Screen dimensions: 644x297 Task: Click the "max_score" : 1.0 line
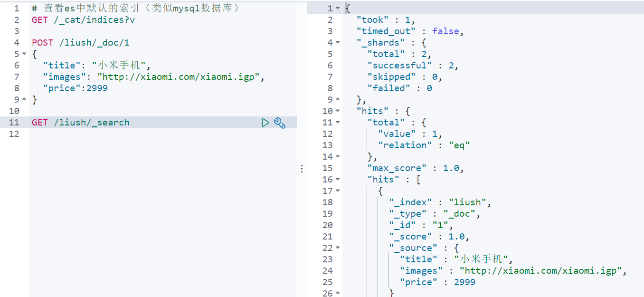click(416, 168)
